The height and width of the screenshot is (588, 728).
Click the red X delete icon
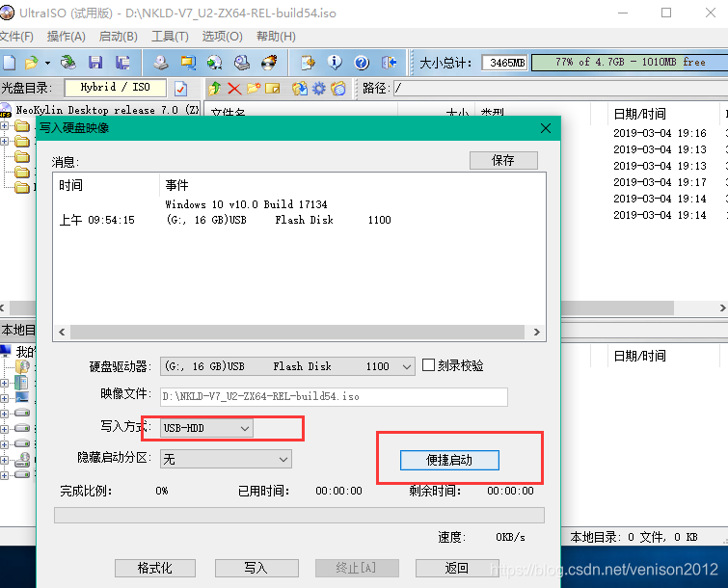[x=234, y=88]
